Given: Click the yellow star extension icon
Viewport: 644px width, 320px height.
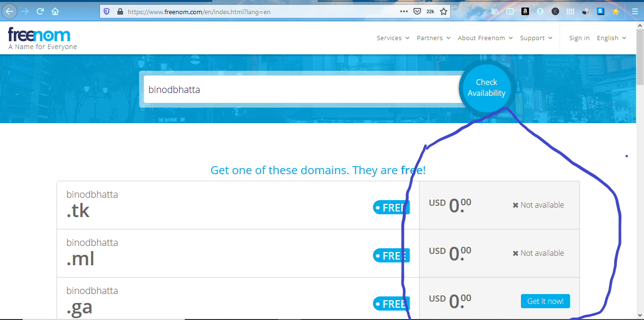Looking at the screenshot, I should point(615,11).
